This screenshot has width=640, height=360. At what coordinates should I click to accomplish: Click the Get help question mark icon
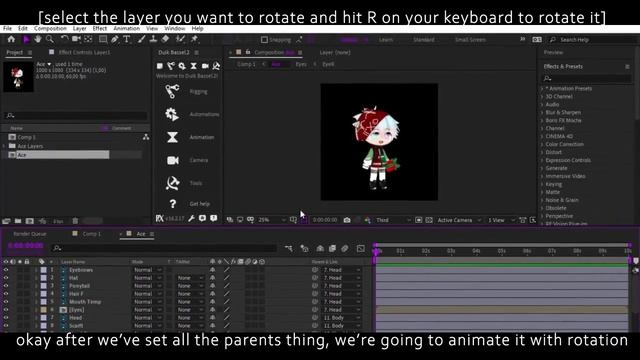pyautogui.click(x=173, y=204)
